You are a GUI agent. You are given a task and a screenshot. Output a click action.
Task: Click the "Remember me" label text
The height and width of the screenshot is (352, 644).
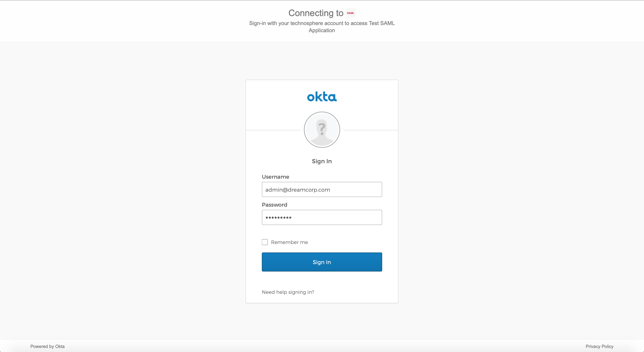pyautogui.click(x=289, y=242)
